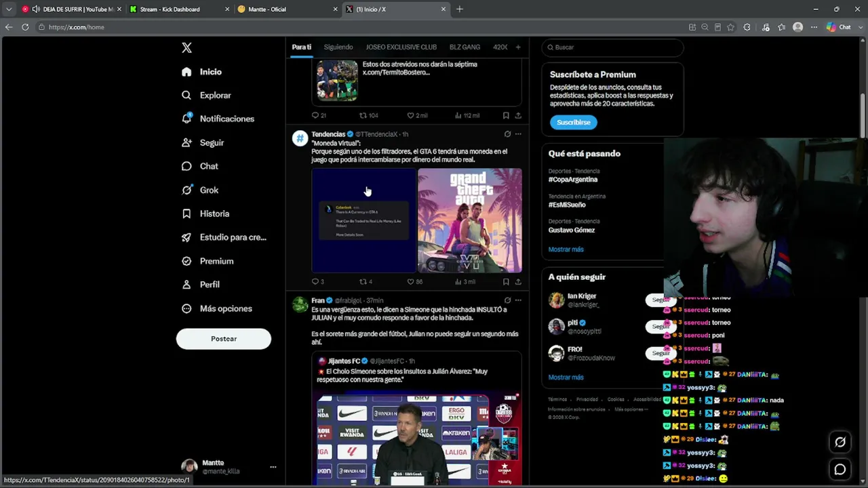Open the GTA 6 cover image
Image resolution: width=868 pixels, height=488 pixels.
click(x=470, y=221)
